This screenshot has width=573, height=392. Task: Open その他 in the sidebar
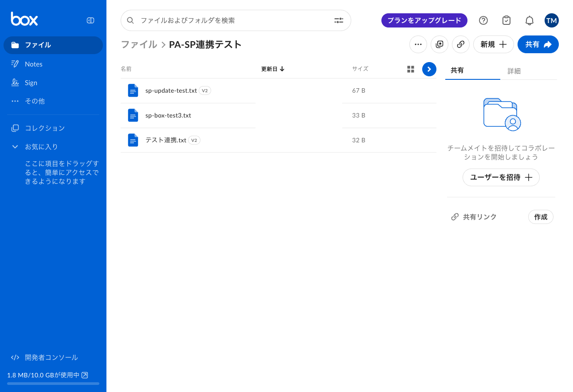click(35, 101)
